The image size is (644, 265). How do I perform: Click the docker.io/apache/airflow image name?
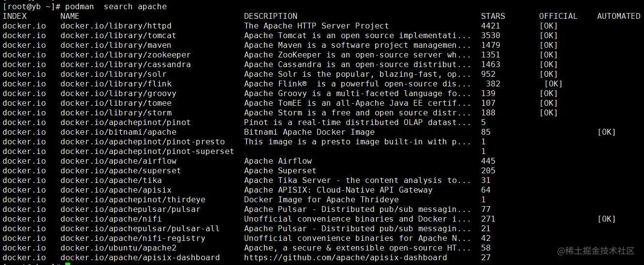(118, 161)
